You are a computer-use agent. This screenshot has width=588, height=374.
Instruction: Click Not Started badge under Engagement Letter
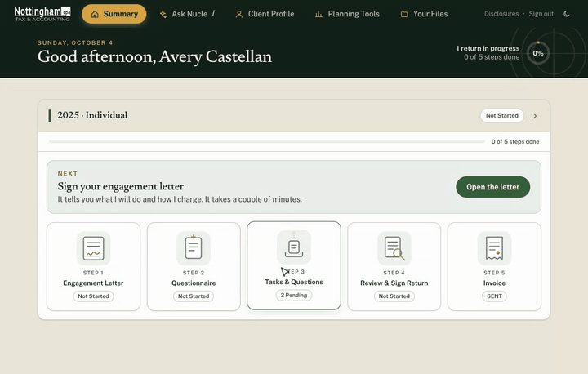pyautogui.click(x=93, y=296)
